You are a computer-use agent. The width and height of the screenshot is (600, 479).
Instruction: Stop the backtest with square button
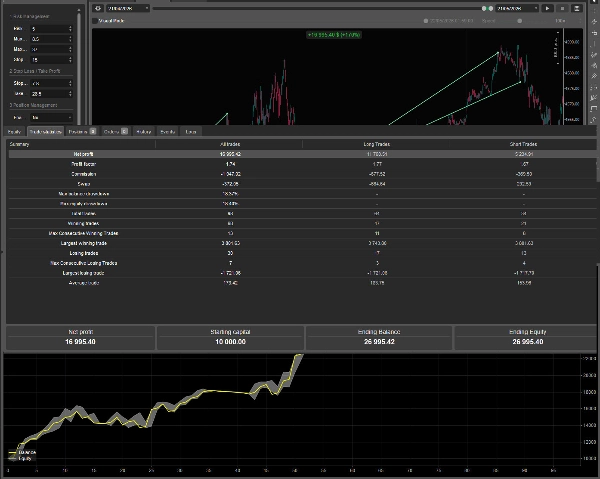pos(562,8)
